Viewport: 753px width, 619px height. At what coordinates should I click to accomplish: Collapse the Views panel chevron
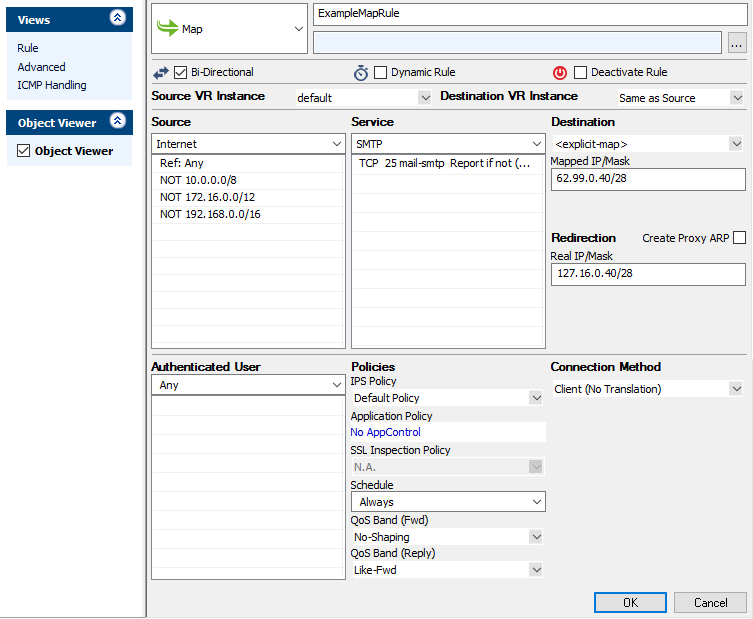[x=118, y=18]
